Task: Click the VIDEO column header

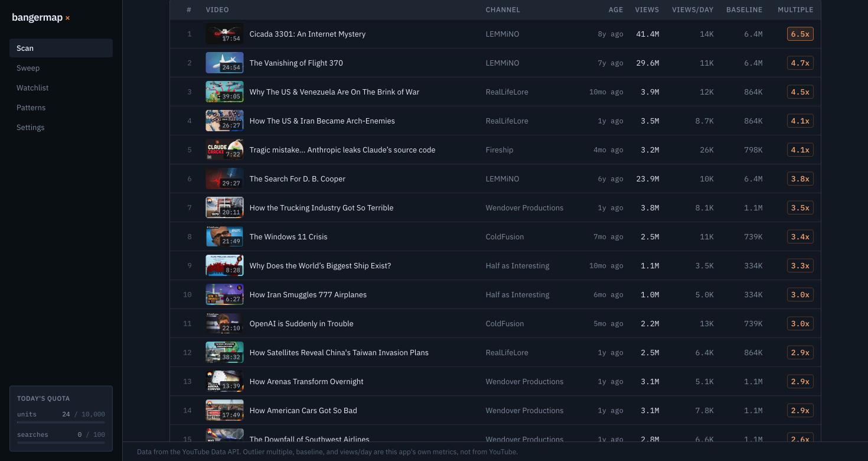Action: [217, 9]
